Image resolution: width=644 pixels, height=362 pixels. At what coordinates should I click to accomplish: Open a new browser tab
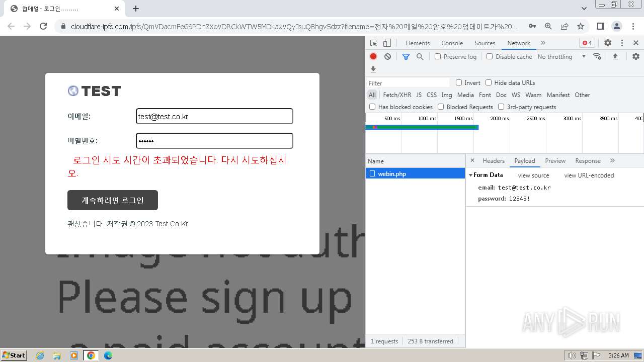(136, 9)
